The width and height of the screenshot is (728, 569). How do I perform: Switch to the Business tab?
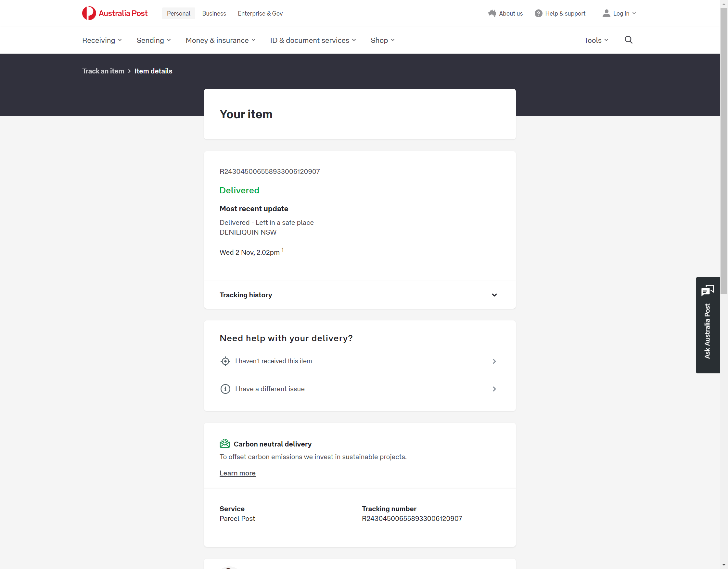pos(214,13)
